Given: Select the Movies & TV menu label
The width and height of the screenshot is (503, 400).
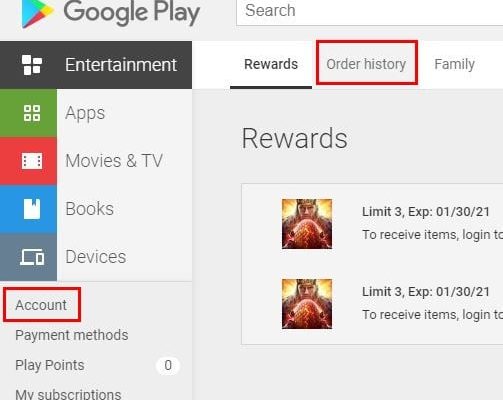Looking at the screenshot, I should pos(114,161).
